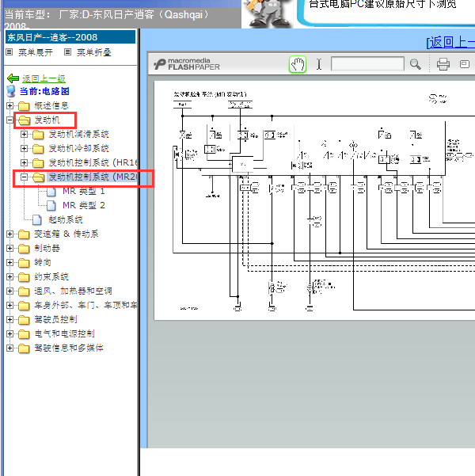Click the 菜单展开 text
The image size is (475, 476).
coord(36,52)
